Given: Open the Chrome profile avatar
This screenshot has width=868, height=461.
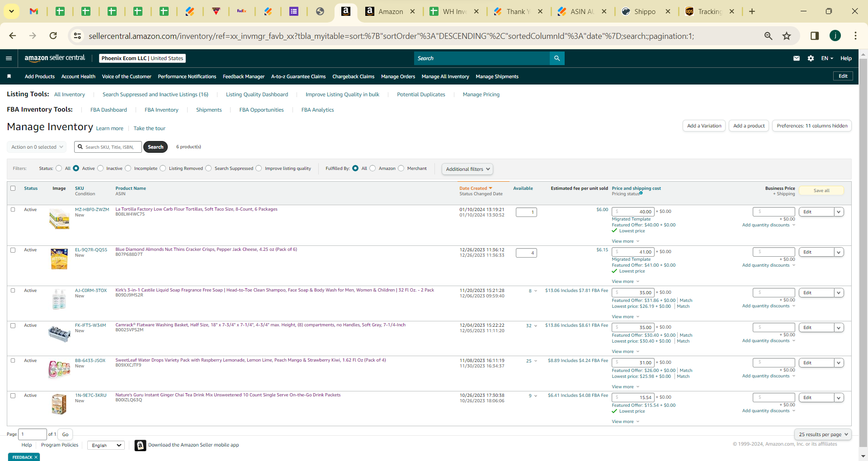Looking at the screenshot, I should [x=835, y=36].
